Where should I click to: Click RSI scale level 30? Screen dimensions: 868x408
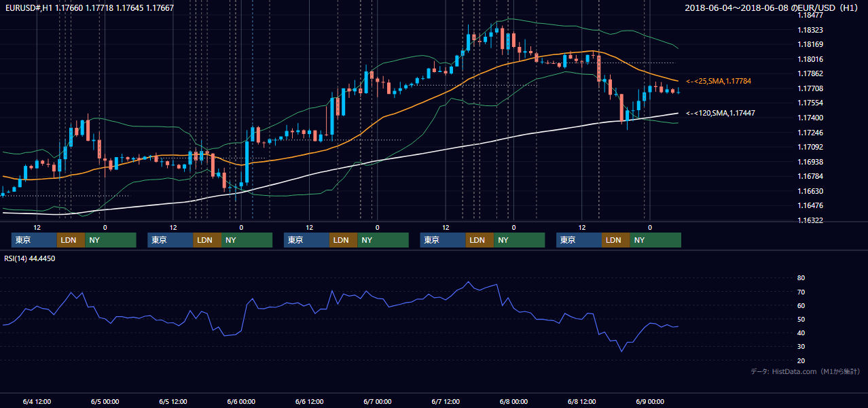click(x=801, y=347)
